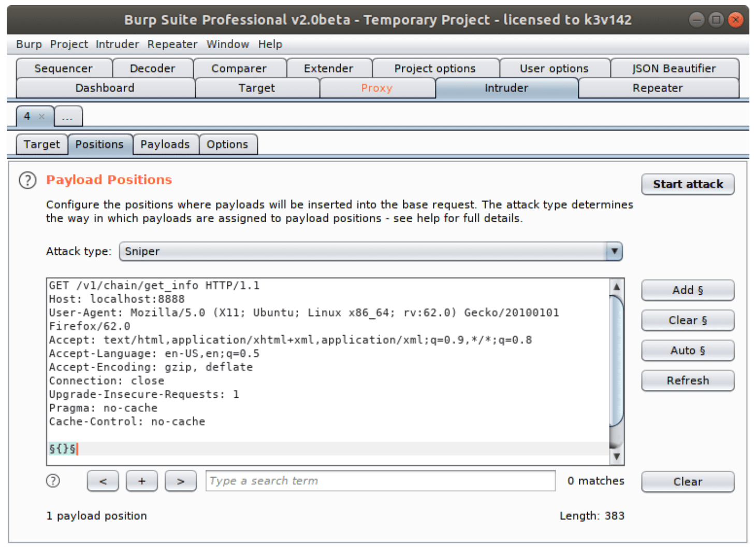Open the Repeater menu

[172, 45]
